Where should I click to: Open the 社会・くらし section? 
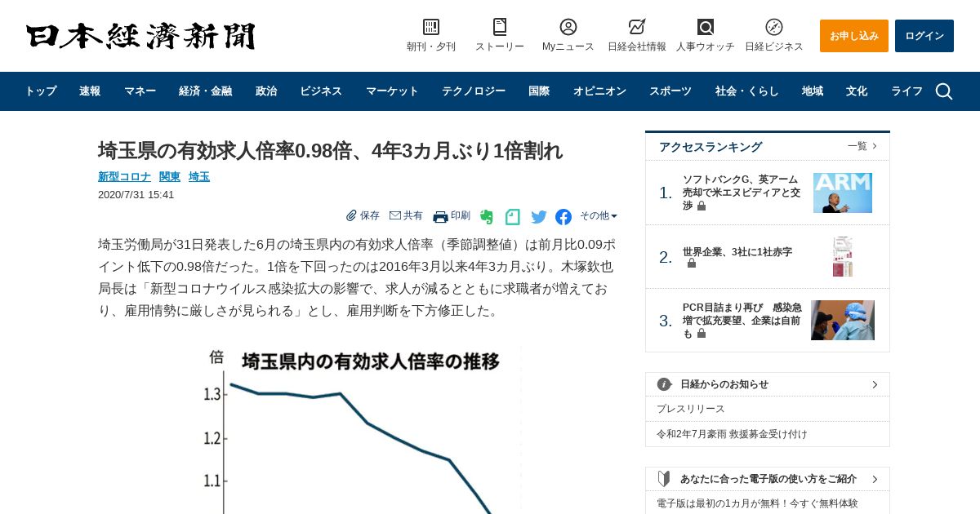(747, 91)
